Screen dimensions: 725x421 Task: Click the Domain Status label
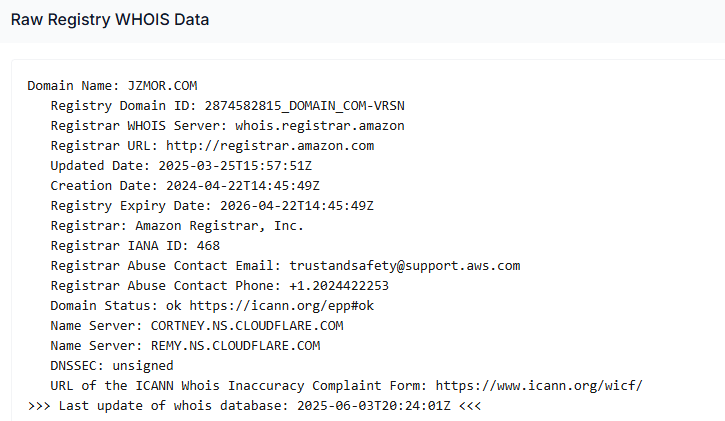point(100,306)
